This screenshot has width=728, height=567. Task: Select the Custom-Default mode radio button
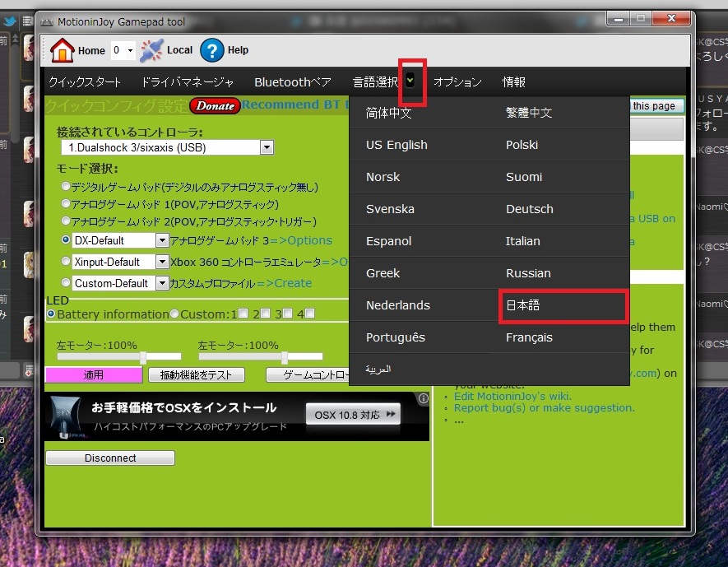pos(66,282)
